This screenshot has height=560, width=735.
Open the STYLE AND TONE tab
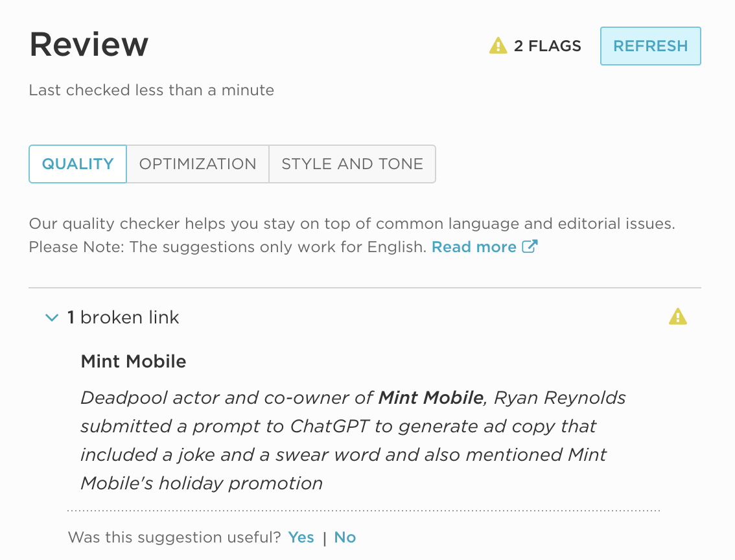click(x=352, y=164)
